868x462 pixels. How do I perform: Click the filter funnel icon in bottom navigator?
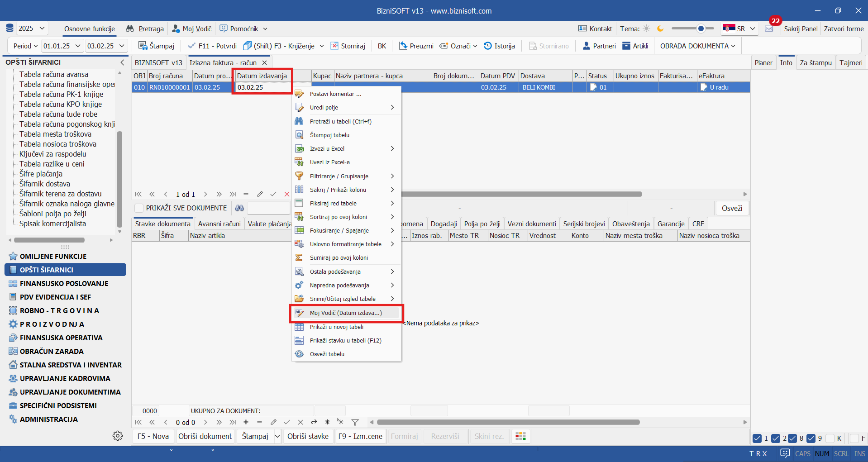click(355, 422)
